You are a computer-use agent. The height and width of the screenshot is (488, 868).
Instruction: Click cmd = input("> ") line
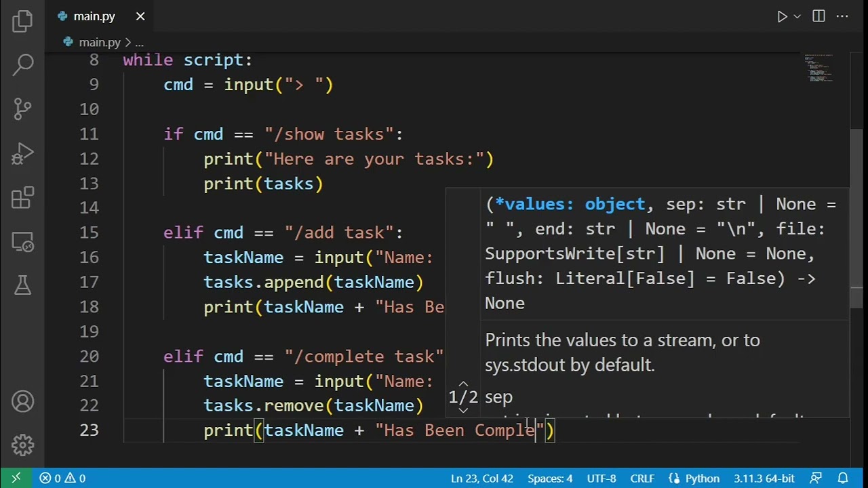248,85
